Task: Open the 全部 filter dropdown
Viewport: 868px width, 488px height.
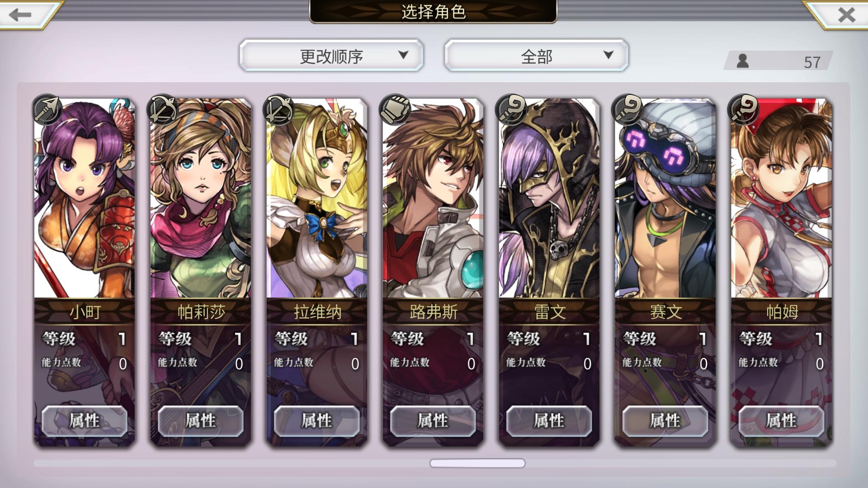Action: tap(537, 56)
